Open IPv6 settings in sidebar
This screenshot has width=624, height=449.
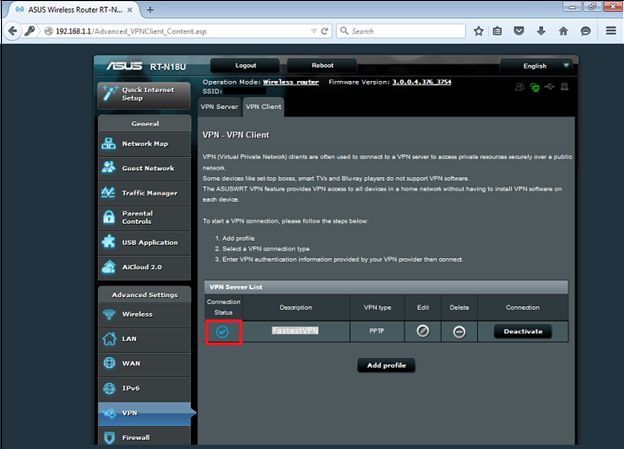(144, 388)
